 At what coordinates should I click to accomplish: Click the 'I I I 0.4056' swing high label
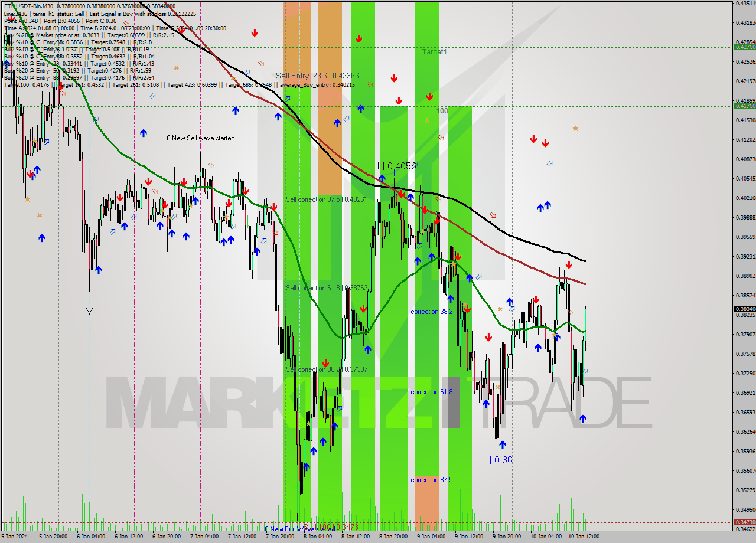point(394,166)
